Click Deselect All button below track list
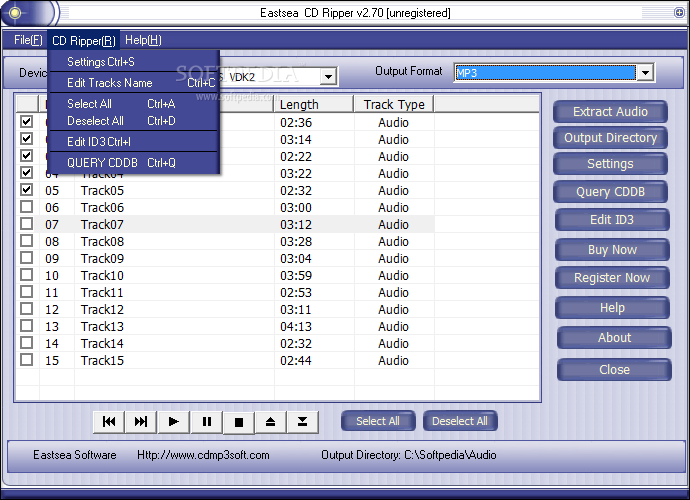The image size is (690, 500). tap(460, 421)
